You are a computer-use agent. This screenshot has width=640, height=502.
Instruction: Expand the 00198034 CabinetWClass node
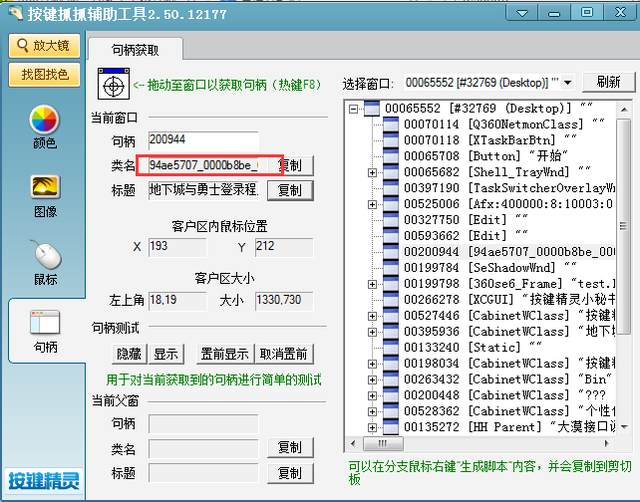click(x=372, y=364)
